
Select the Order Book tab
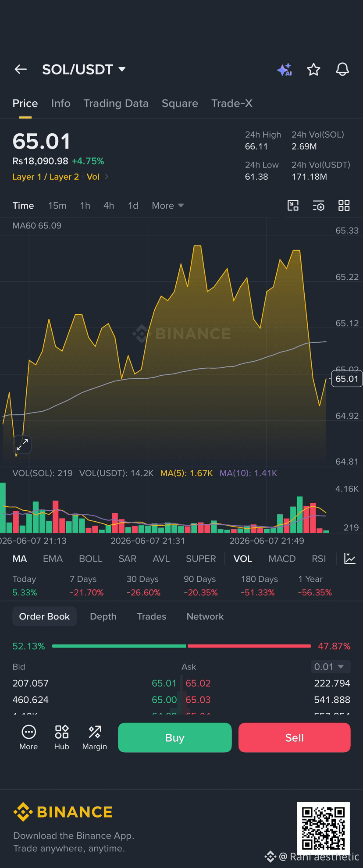tap(44, 616)
